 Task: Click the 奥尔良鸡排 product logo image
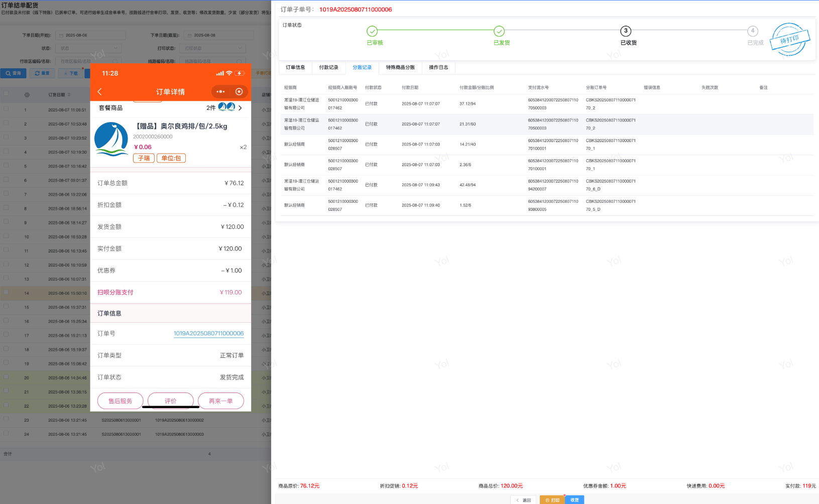tap(111, 139)
